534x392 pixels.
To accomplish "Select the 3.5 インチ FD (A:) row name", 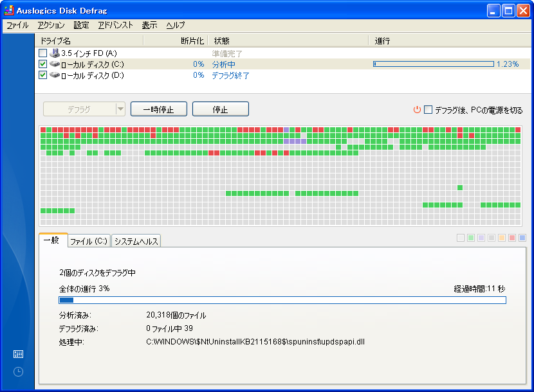I will 89,53.
